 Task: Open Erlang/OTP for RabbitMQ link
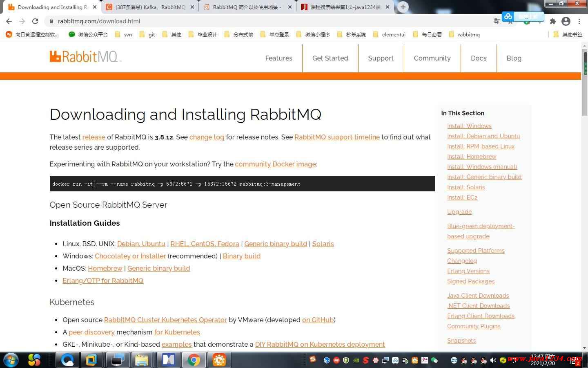(103, 280)
